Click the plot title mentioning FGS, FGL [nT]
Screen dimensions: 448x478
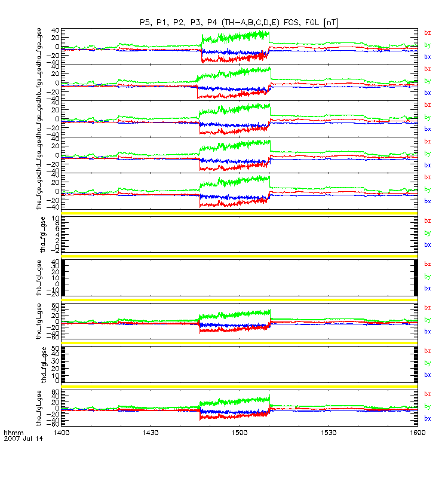click(240, 22)
